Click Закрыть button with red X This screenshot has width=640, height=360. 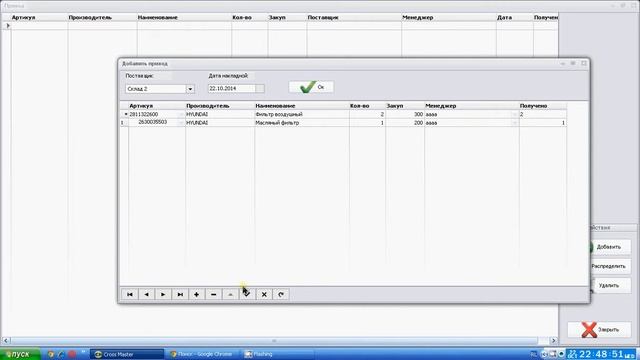pos(599,329)
